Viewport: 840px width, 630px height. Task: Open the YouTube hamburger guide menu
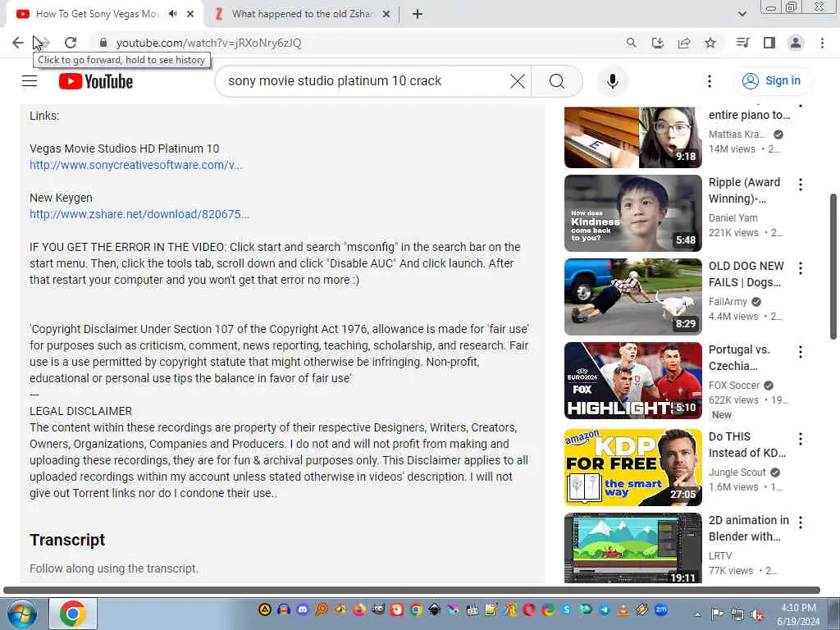click(x=30, y=81)
